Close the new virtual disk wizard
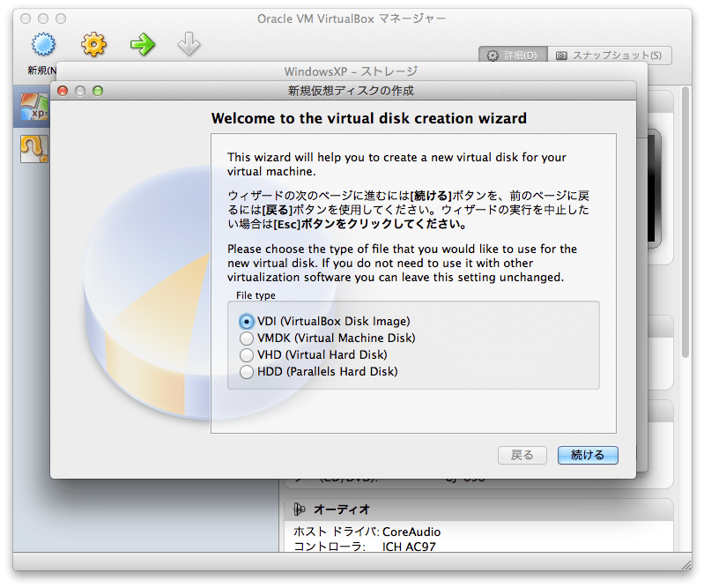 (63, 91)
